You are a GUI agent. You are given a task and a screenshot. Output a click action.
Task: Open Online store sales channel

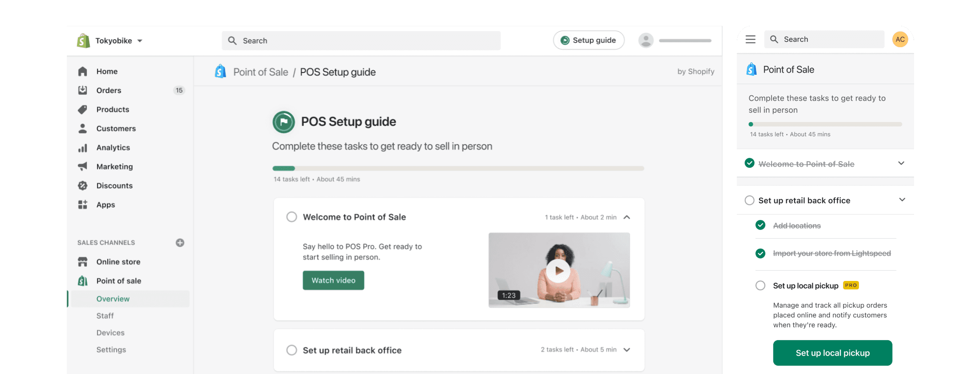coord(118,262)
